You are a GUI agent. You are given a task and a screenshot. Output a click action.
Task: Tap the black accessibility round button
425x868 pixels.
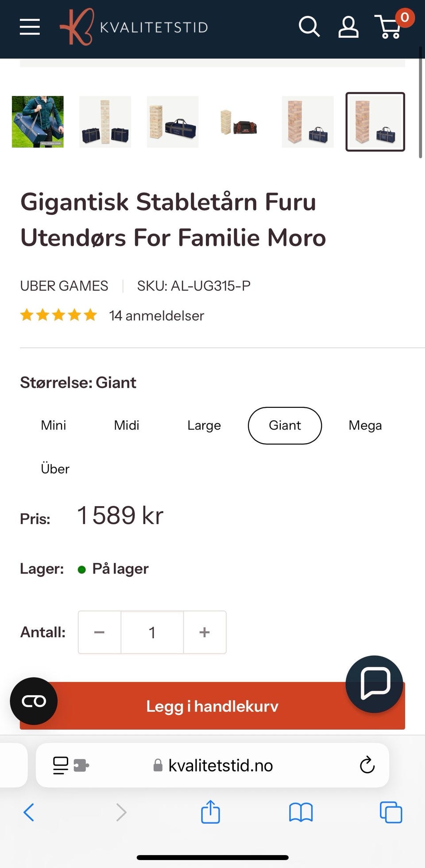click(x=34, y=701)
